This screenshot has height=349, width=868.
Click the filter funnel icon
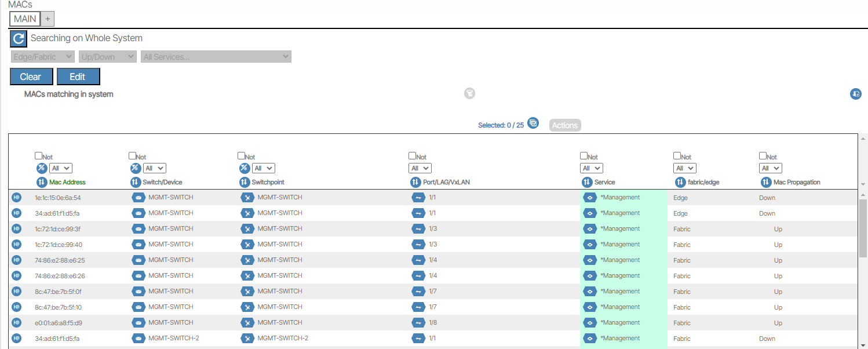pyautogui.click(x=469, y=93)
